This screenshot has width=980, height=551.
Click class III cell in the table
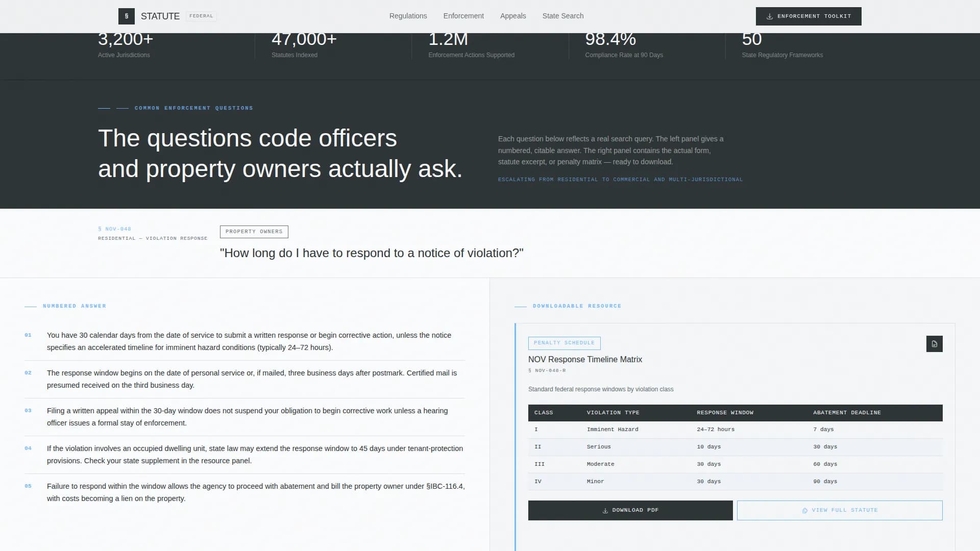tap(540, 464)
